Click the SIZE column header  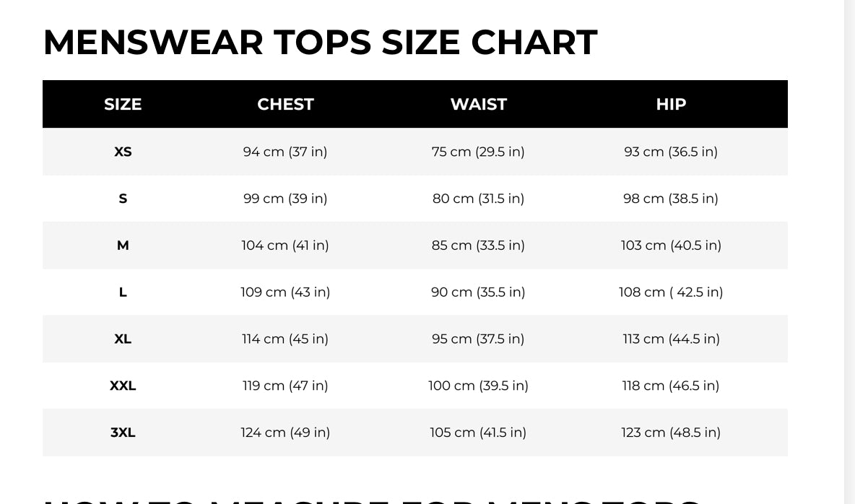click(123, 104)
